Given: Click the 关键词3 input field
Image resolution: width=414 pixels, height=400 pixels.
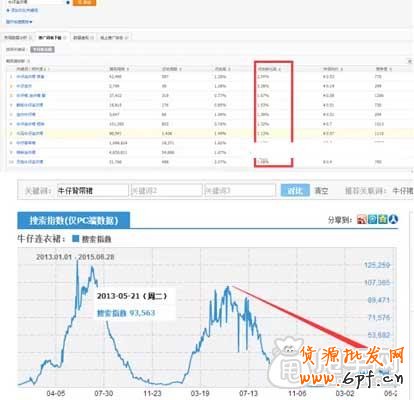Looking at the screenshot, I should click(x=240, y=191).
